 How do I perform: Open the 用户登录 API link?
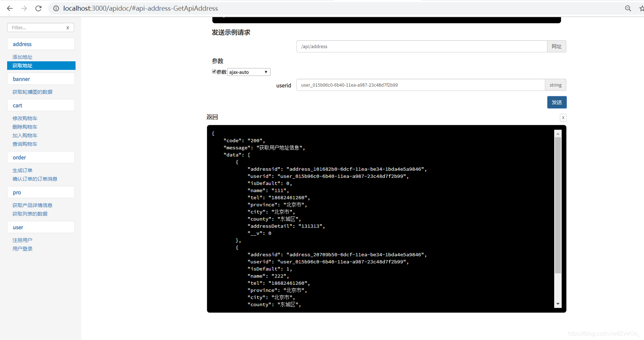(22, 249)
